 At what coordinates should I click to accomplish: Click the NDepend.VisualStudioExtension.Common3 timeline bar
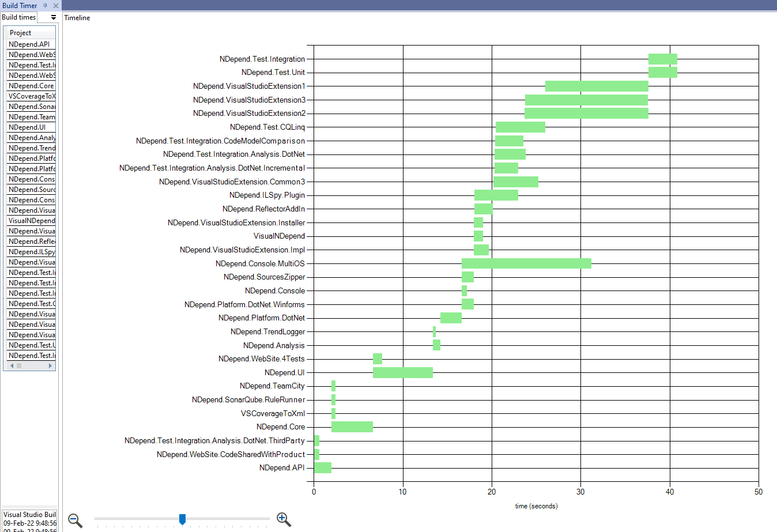[516, 182]
